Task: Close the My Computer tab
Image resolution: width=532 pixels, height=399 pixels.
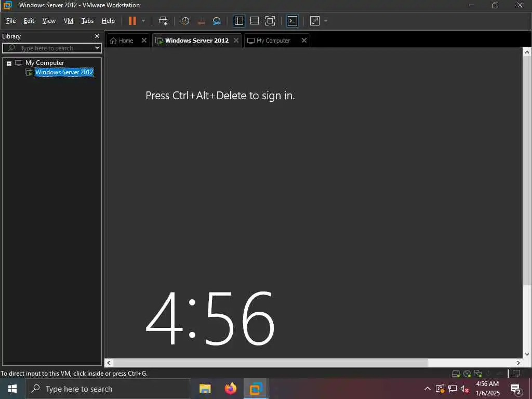Action: [304, 41]
